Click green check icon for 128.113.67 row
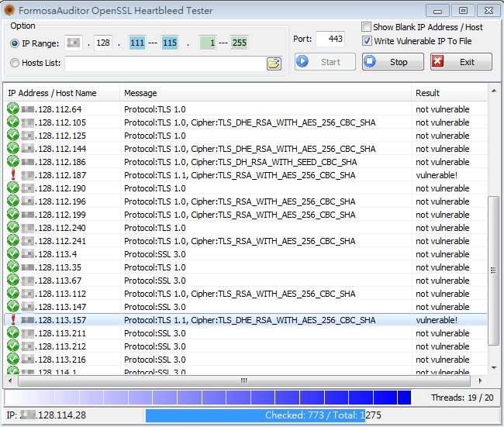This screenshot has width=504, height=427. point(13,281)
